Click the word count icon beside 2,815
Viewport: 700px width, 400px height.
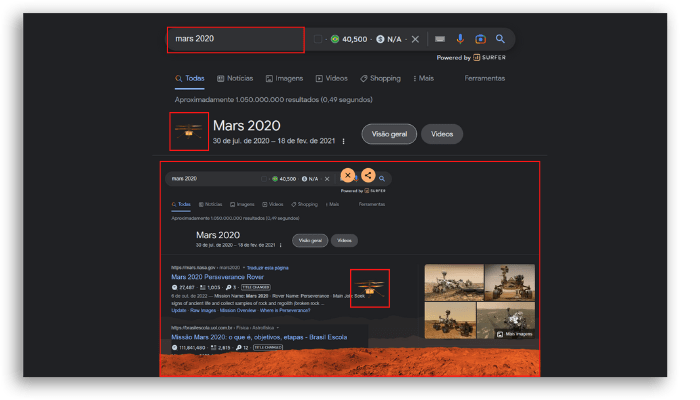pos(213,348)
